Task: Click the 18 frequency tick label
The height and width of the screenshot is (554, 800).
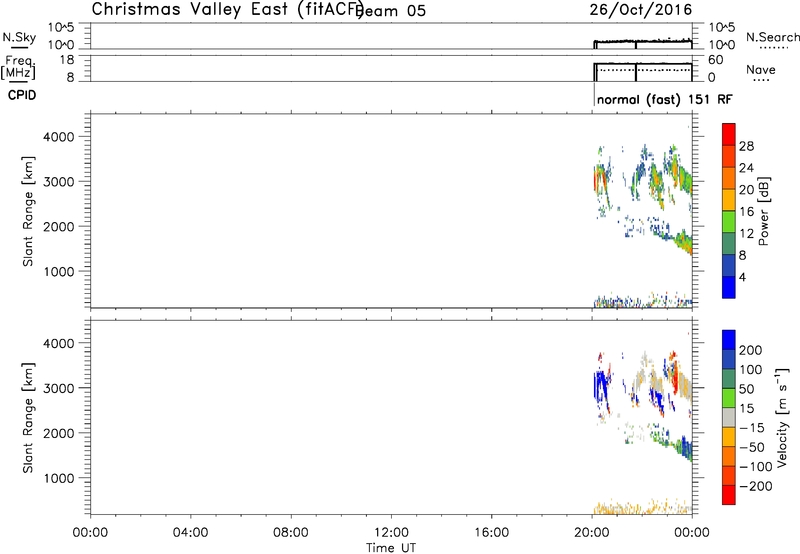Action: click(67, 60)
